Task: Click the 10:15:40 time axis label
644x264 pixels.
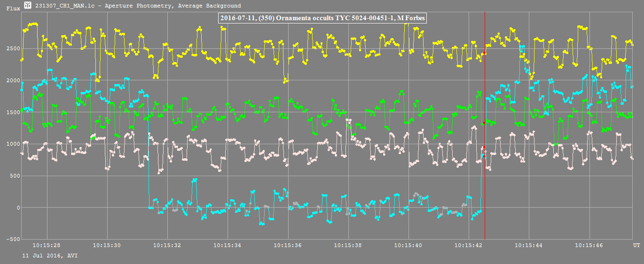Action: click(408, 245)
